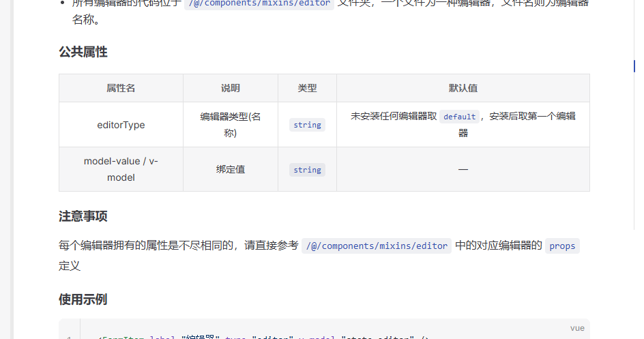Click the 注意事项 section heading

tap(83, 217)
